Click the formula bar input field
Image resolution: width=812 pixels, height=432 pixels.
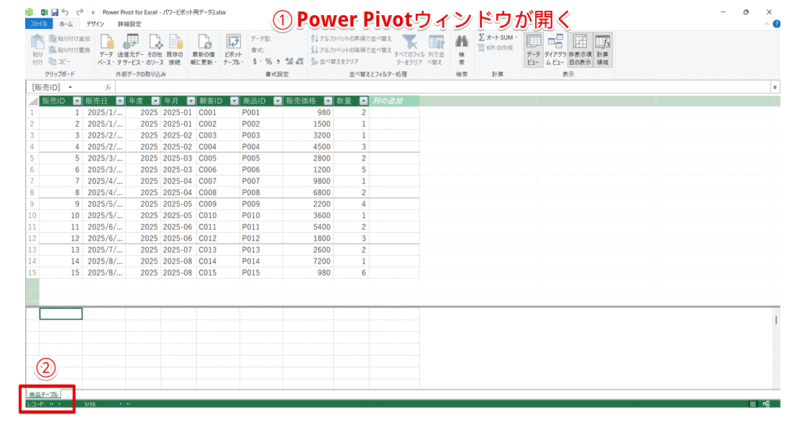click(443, 88)
